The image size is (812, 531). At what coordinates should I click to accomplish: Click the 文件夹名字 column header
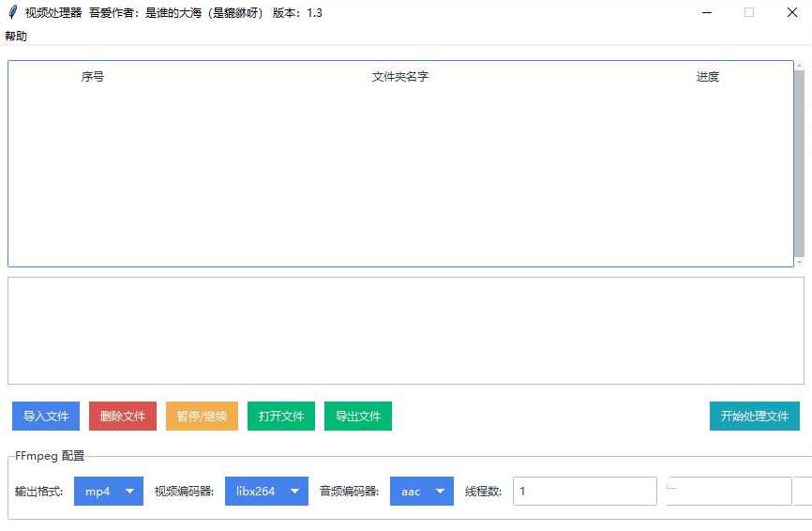(399, 77)
